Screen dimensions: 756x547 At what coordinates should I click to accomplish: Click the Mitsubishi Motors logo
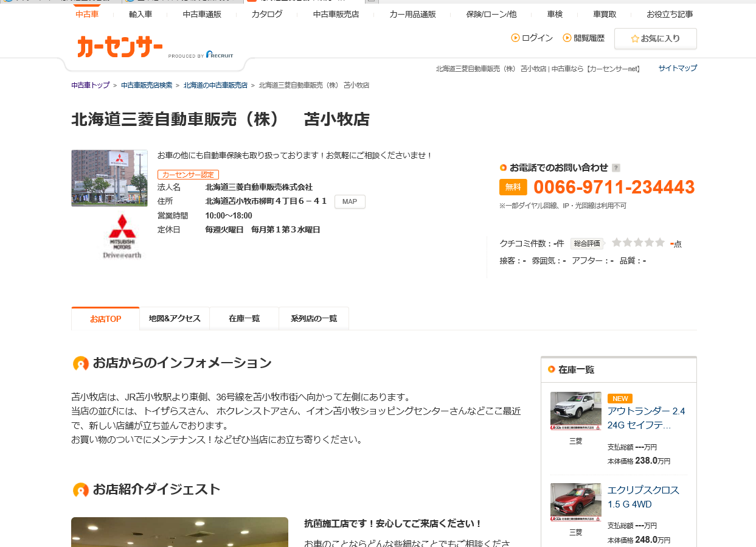[x=122, y=235]
